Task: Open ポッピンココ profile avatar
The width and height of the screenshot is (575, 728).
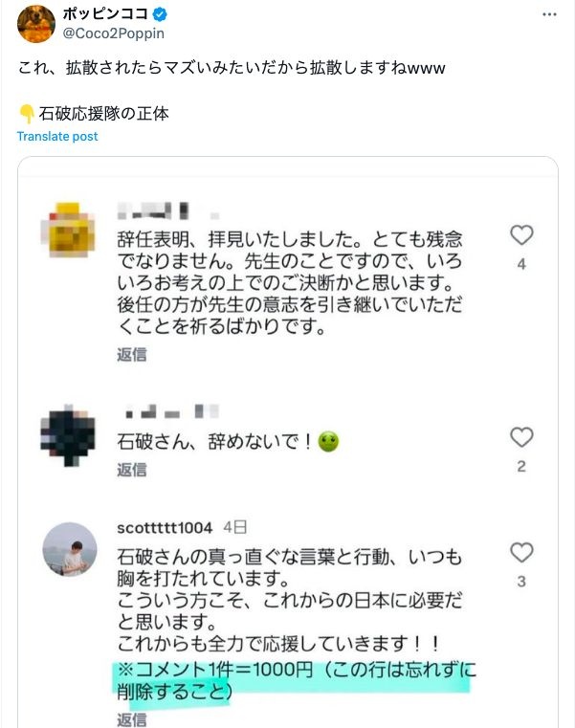Action: click(x=35, y=23)
